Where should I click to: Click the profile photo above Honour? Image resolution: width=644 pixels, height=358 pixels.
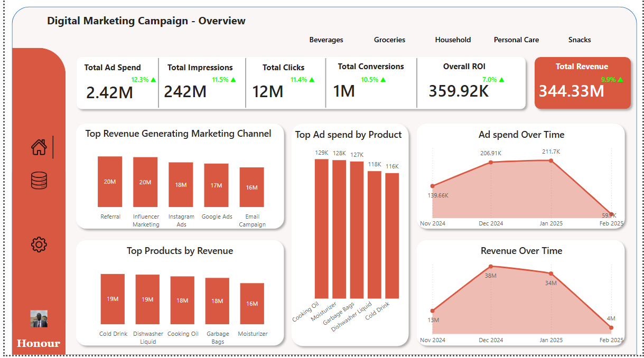(x=39, y=319)
